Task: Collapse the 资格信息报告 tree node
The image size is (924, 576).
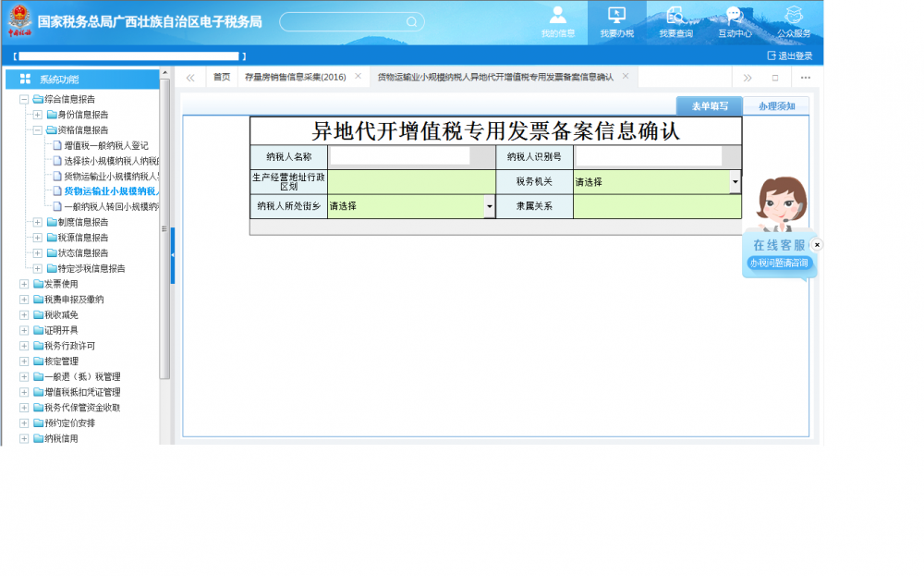Action: [38, 130]
